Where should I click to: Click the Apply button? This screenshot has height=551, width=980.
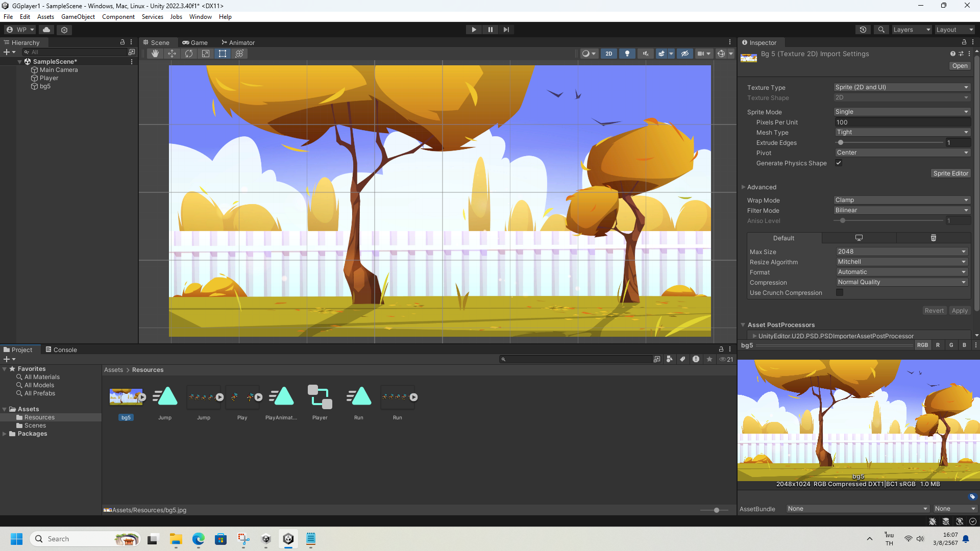[960, 311]
